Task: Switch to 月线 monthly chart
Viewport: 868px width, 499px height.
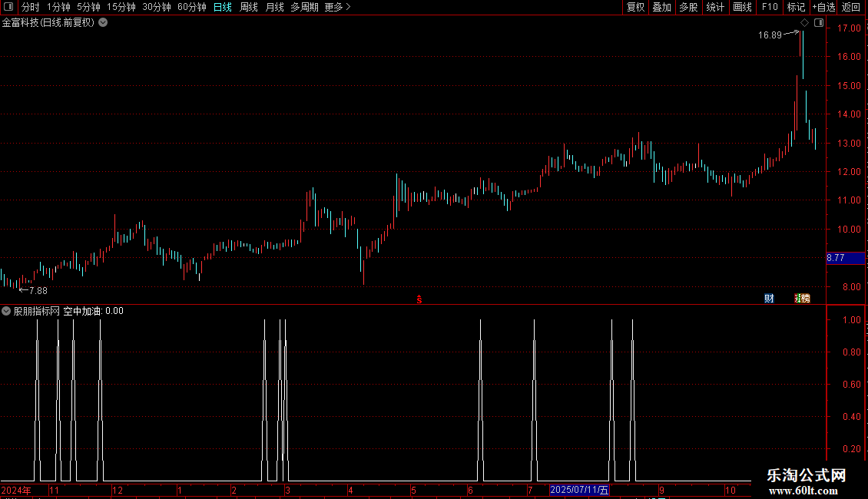Action: coord(274,7)
